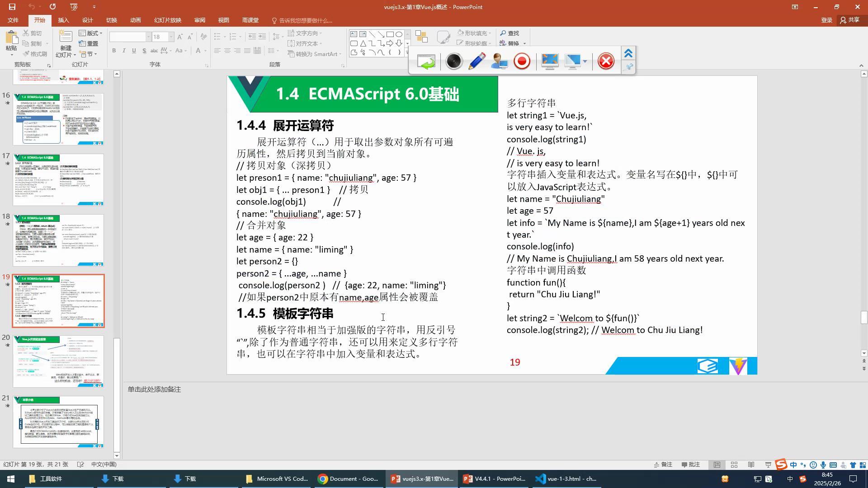Open the Slide Show (幻灯片放映) tab
The image size is (868, 488).
coord(167,20)
